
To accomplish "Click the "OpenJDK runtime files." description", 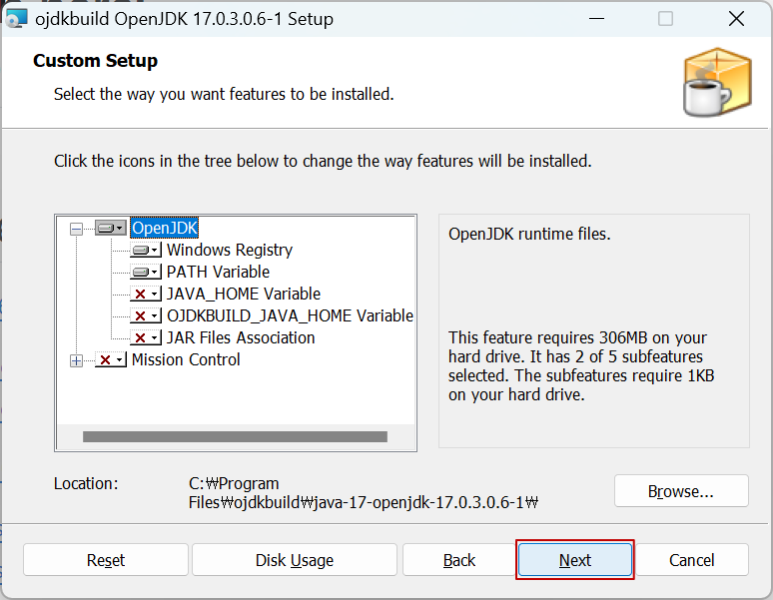I will coord(529,234).
